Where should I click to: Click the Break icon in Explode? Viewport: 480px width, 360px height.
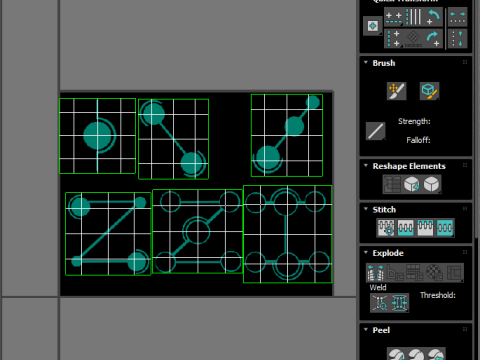point(376,273)
